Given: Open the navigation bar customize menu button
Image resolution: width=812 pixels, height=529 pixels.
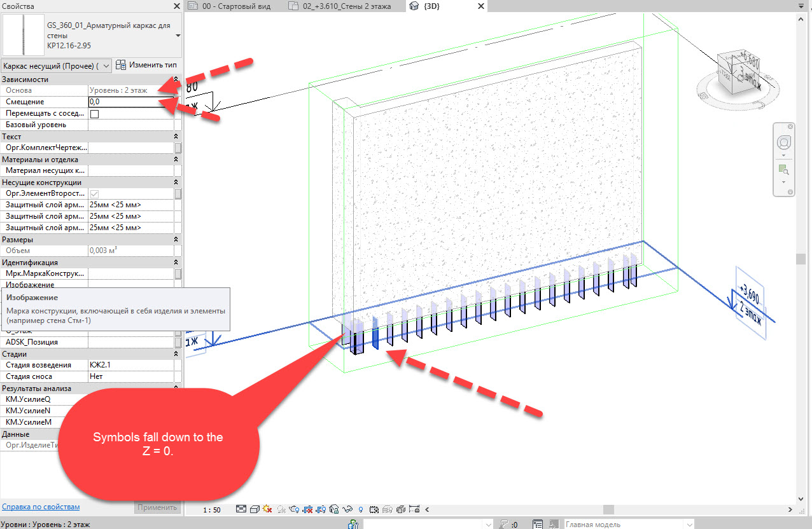Looking at the screenshot, I should tap(790, 193).
